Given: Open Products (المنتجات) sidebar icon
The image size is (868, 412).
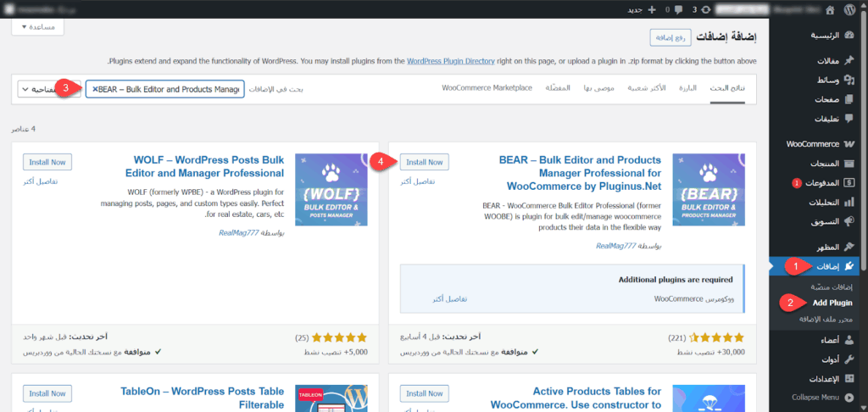Looking at the screenshot, I should [849, 164].
